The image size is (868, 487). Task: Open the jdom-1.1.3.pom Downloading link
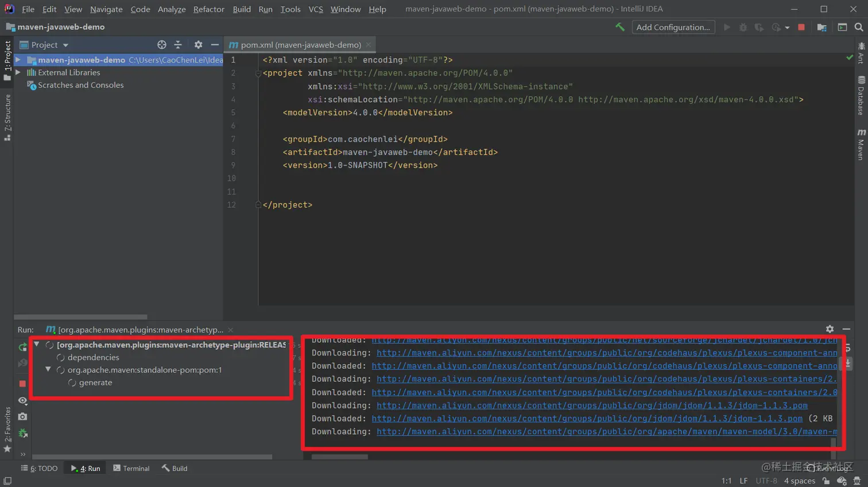(592, 405)
